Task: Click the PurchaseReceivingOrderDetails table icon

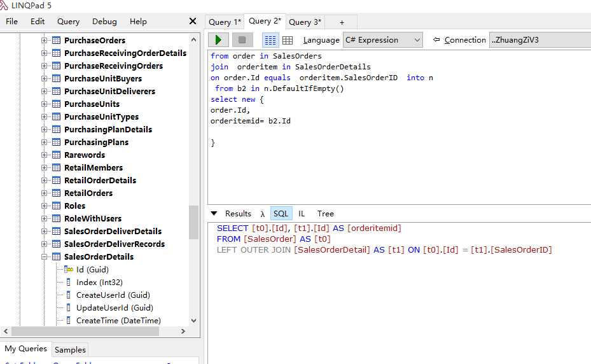Action: (56, 53)
